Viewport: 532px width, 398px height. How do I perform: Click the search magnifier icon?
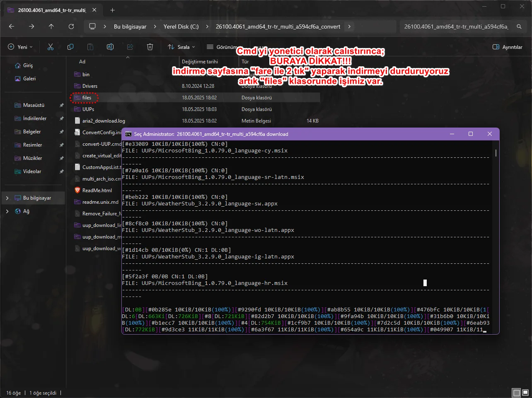pos(519,27)
